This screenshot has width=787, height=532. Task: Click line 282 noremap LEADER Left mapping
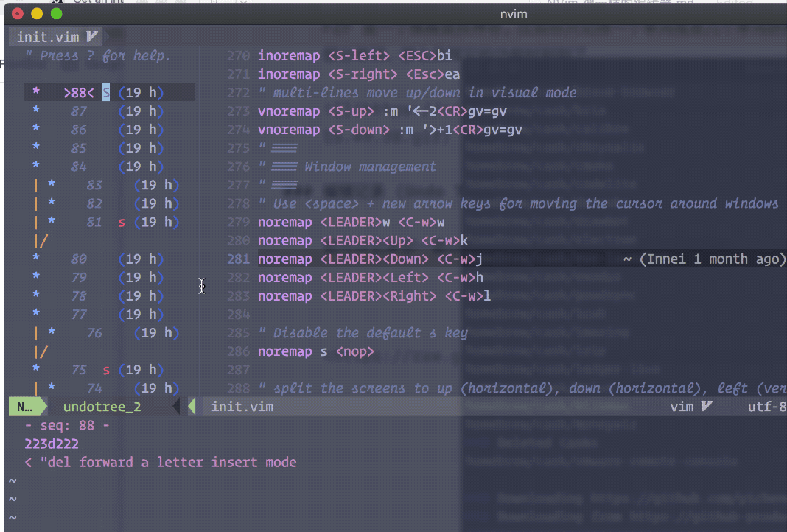click(x=371, y=278)
